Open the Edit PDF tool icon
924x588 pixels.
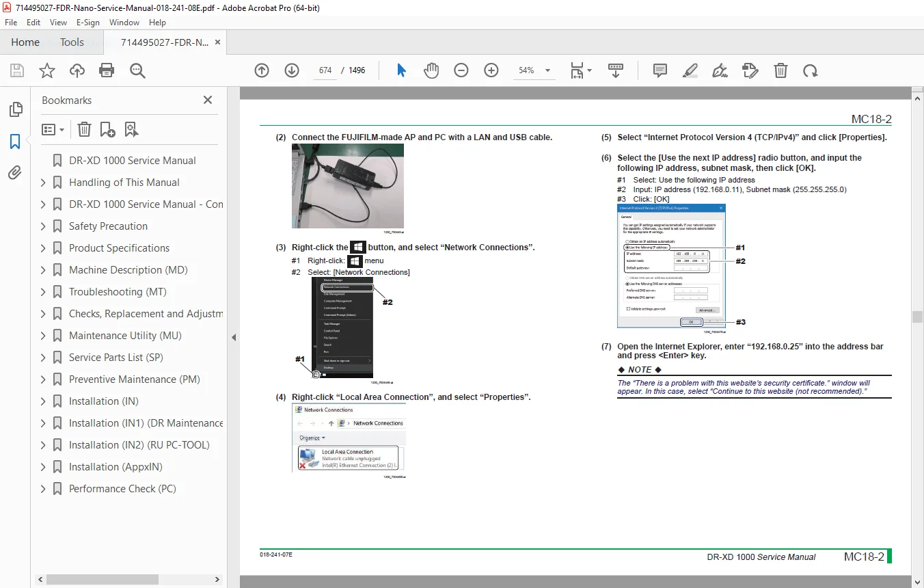pos(750,70)
